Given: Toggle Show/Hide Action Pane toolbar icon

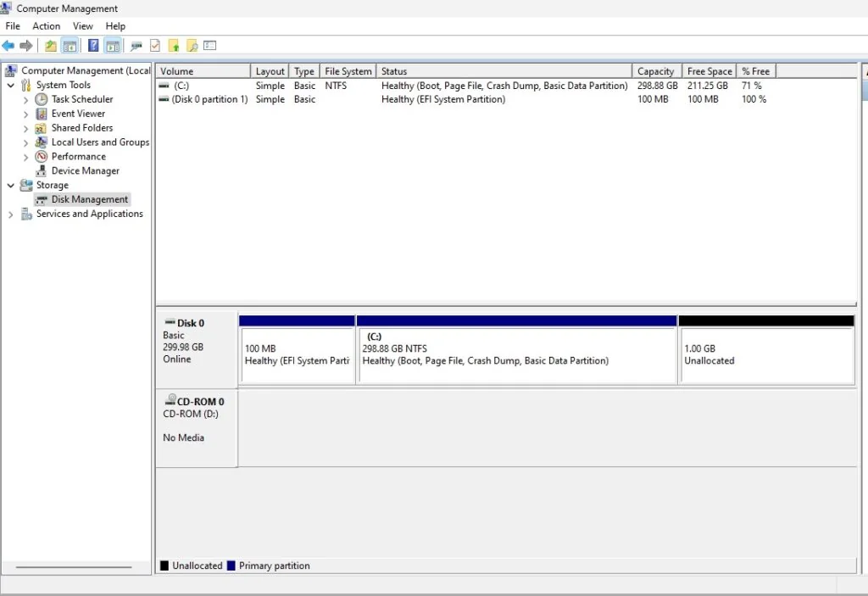Looking at the screenshot, I should (113, 46).
